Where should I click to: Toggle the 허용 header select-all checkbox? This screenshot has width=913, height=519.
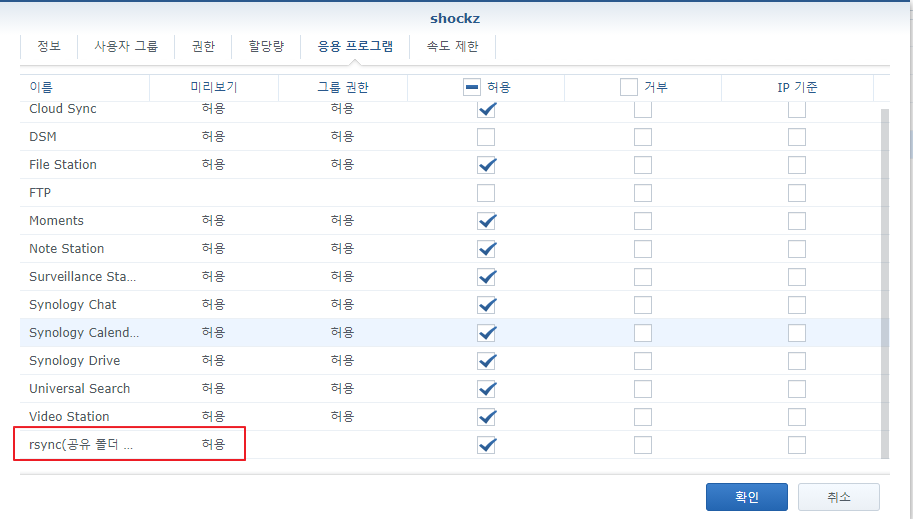(x=472, y=88)
